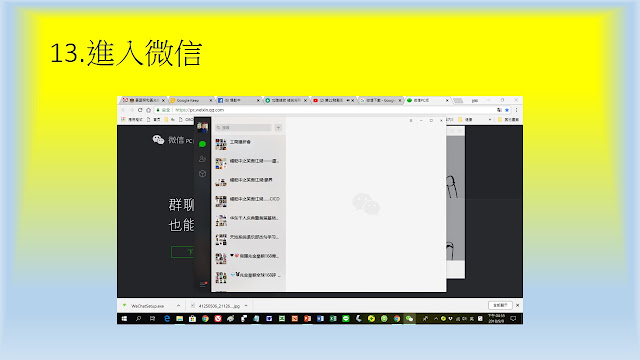Viewport: 640px width, 360px height.
Task: Click the translate icon in address bar
Action: tap(499, 110)
